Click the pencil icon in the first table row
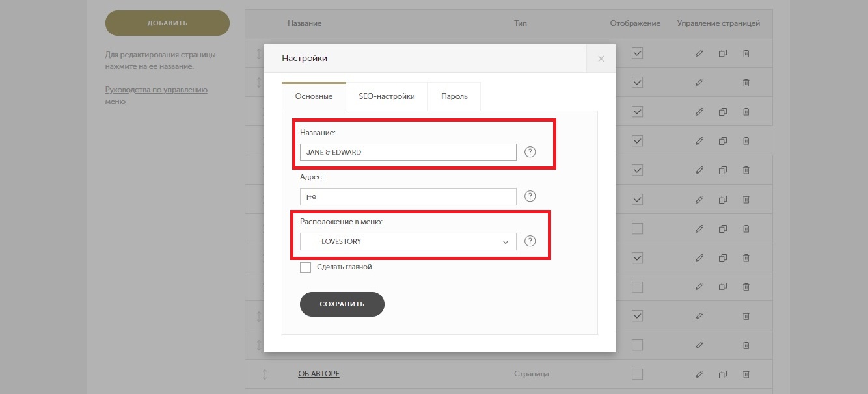 (x=699, y=53)
